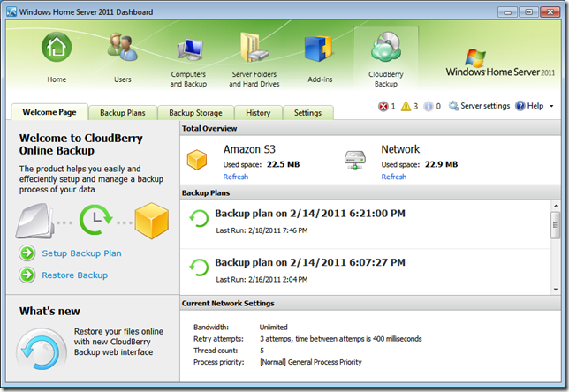Select Backup plan on 2/14/2011 6:07:27 PM
Screen dimensions: 569x392
[x=310, y=262]
